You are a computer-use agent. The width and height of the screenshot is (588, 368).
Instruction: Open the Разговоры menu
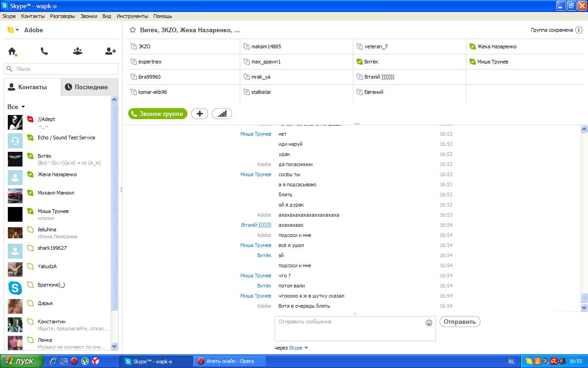click(x=62, y=16)
